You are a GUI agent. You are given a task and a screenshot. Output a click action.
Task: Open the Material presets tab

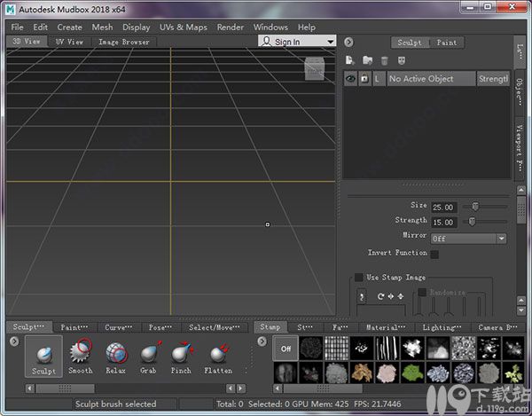[386, 327]
